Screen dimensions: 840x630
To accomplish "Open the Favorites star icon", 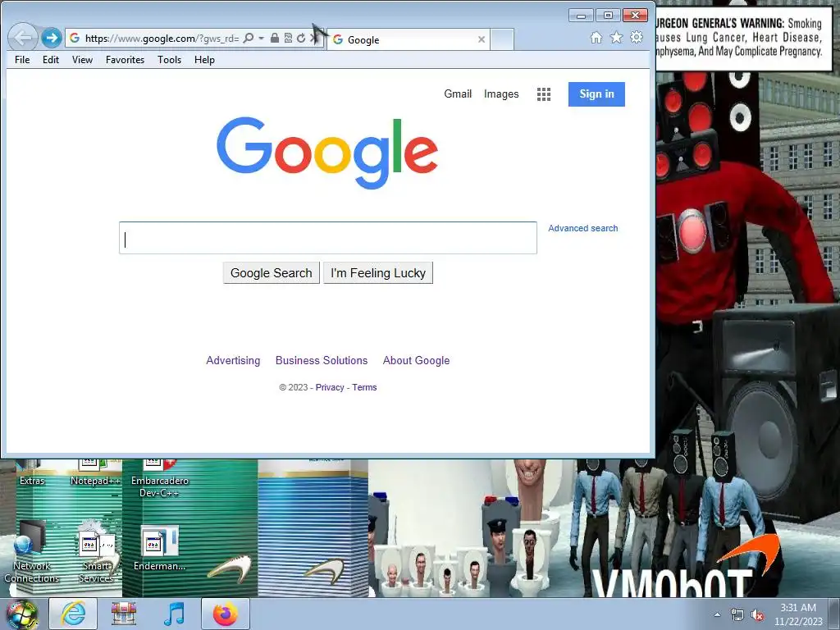I will [x=616, y=38].
